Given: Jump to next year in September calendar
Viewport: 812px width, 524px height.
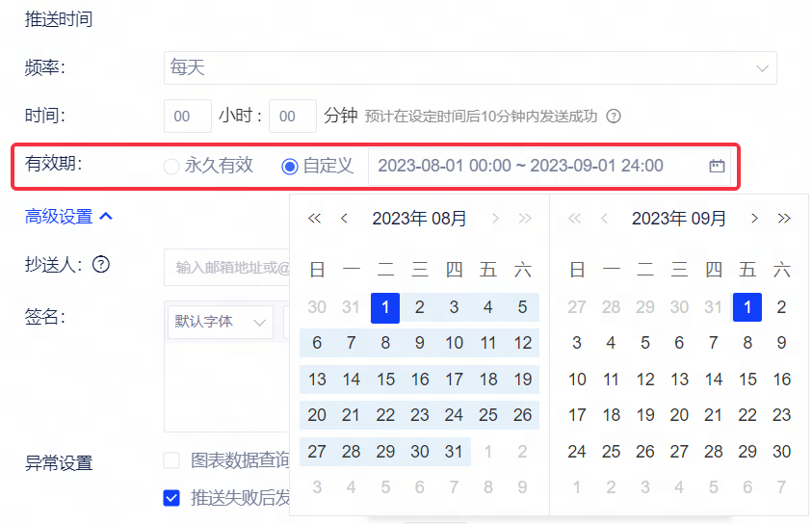Looking at the screenshot, I should (x=784, y=219).
